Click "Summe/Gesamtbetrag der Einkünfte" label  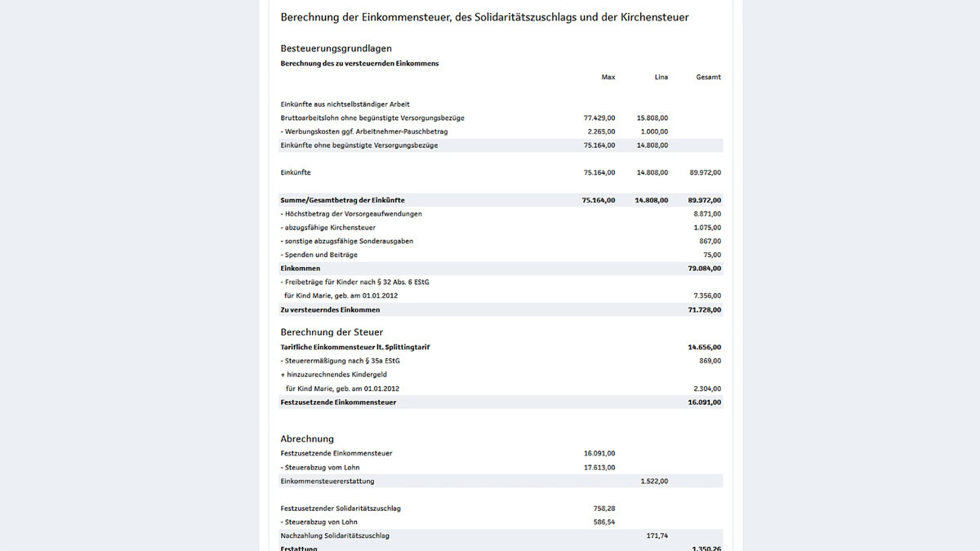343,200
